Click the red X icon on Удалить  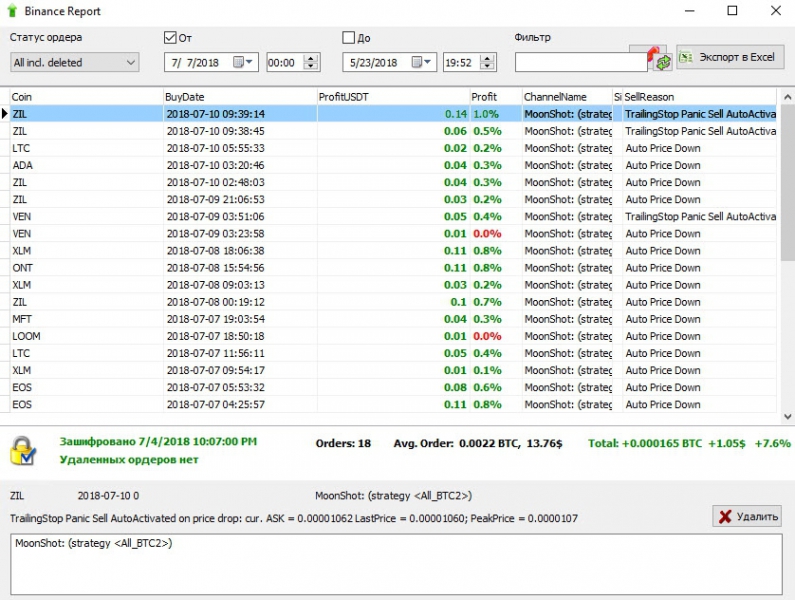[x=725, y=516]
